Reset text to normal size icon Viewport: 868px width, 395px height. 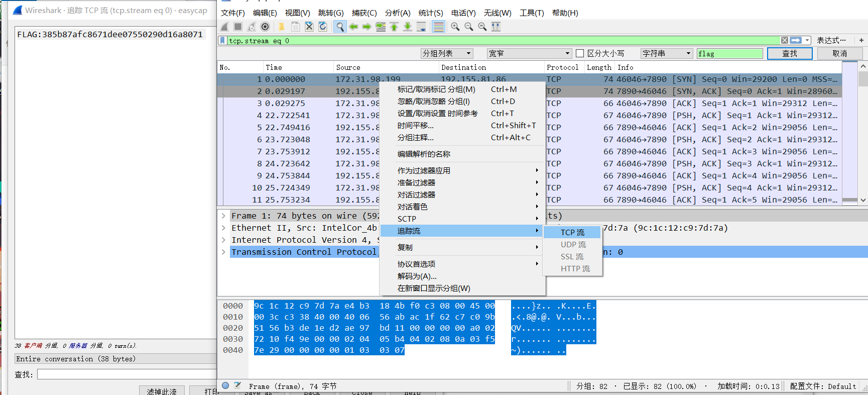pos(482,27)
